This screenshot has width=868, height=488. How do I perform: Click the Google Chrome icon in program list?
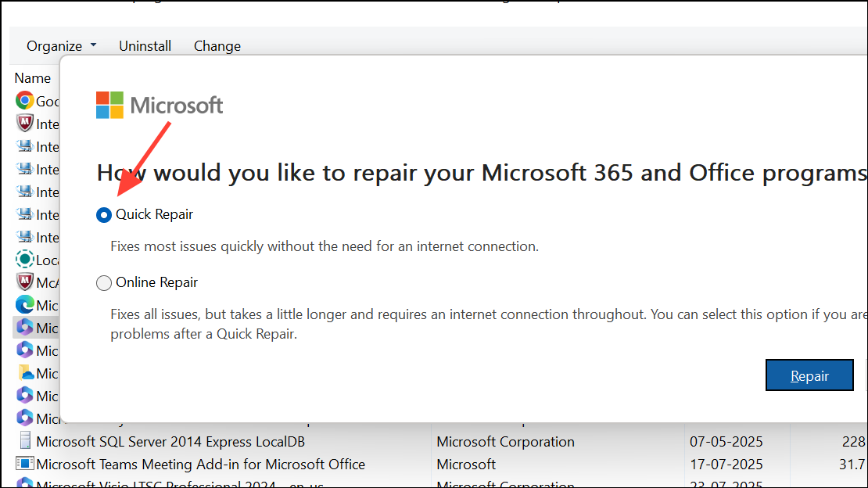point(25,101)
